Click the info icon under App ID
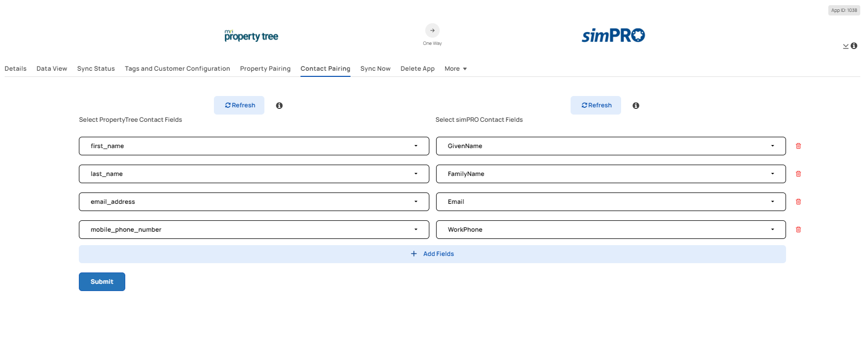Image resolution: width=868 pixels, height=338 pixels. 854,46
